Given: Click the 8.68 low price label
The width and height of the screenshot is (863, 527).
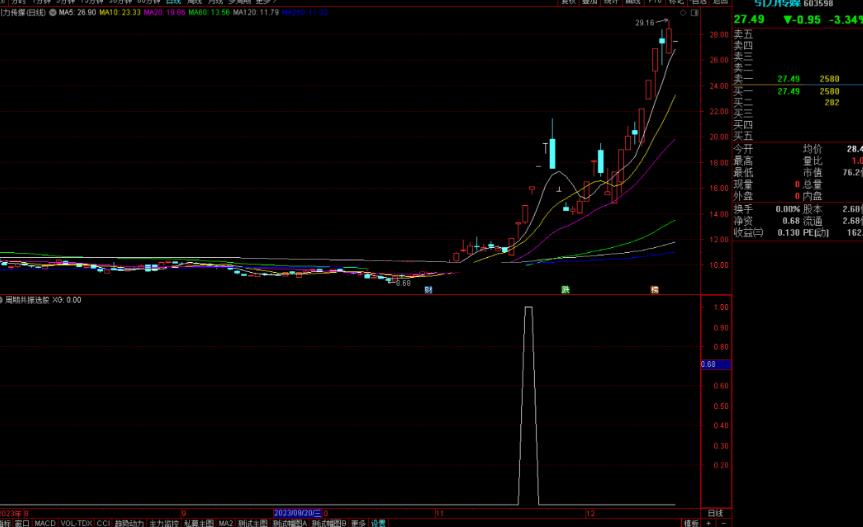Looking at the screenshot, I should click(403, 283).
